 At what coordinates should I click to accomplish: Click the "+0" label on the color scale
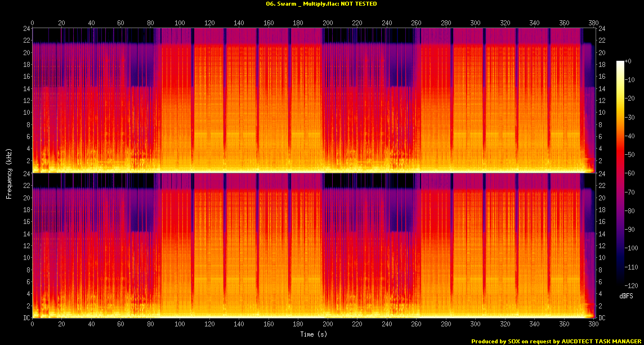[629, 61]
